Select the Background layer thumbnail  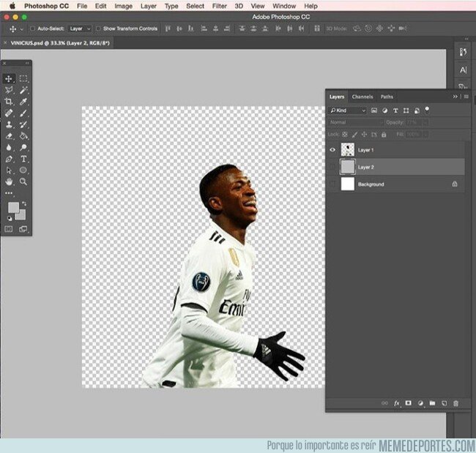pyautogui.click(x=347, y=184)
